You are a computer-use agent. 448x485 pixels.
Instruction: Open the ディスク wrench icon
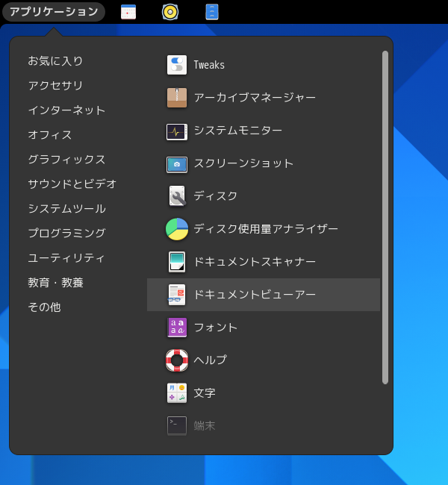[178, 196]
